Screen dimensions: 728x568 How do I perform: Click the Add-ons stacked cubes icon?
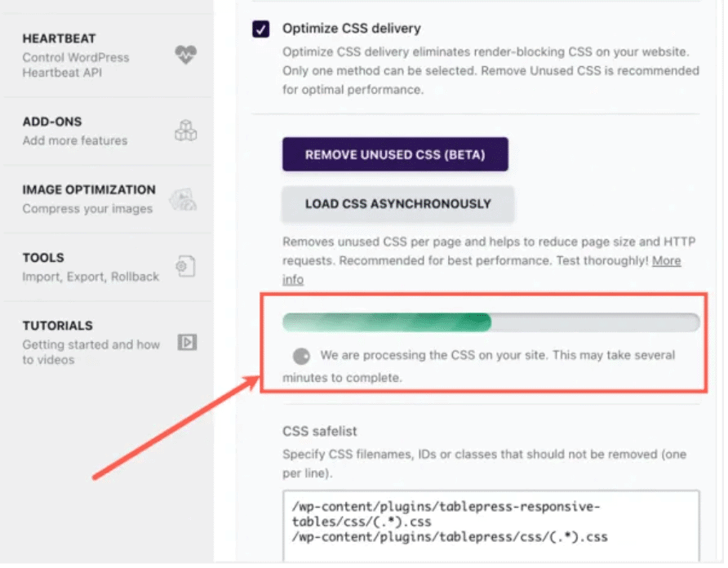(186, 131)
